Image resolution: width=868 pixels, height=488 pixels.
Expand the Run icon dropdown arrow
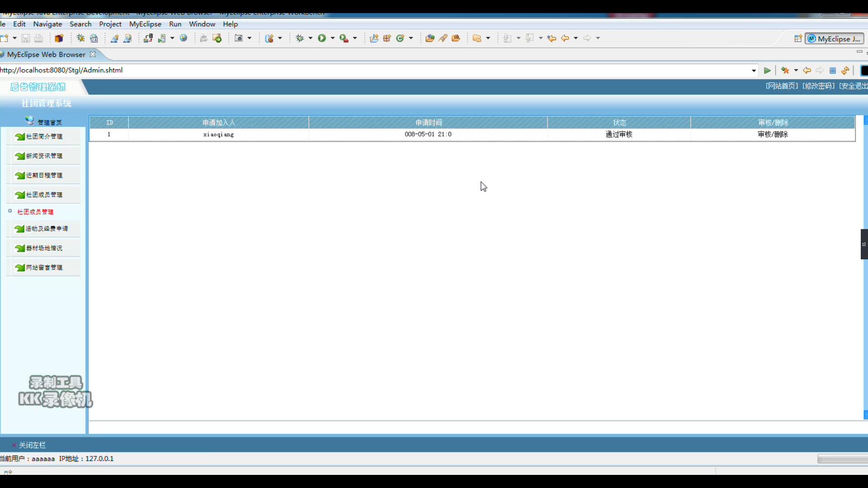point(333,38)
